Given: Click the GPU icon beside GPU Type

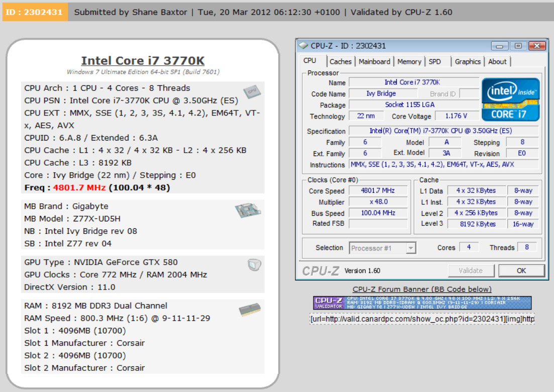Looking at the screenshot, I should (254, 265).
